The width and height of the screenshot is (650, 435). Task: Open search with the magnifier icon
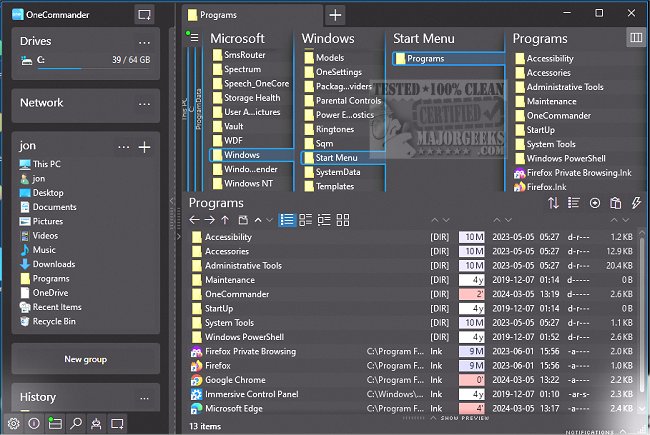pyautogui.click(x=76, y=423)
